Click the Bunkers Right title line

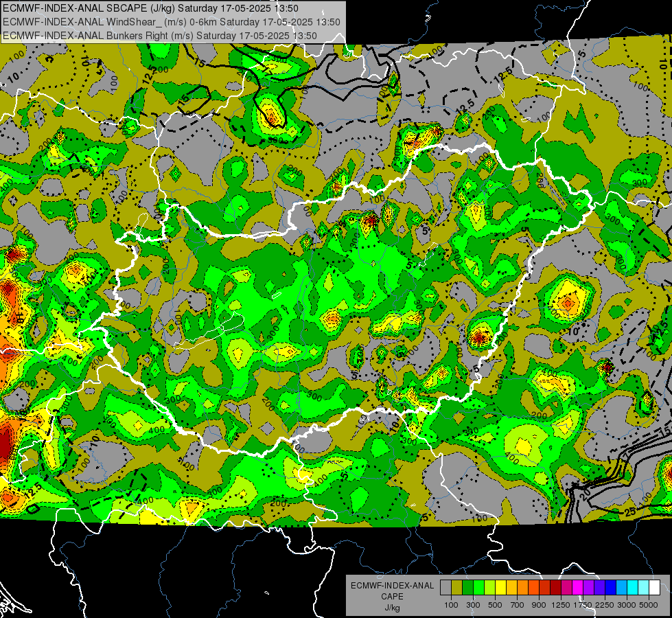(160, 36)
